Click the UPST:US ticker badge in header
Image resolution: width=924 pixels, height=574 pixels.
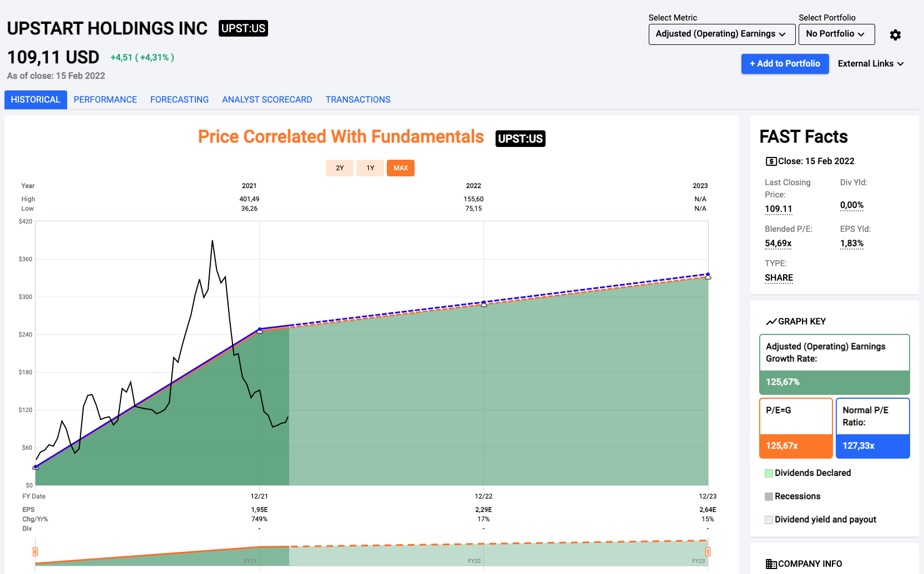tap(243, 28)
